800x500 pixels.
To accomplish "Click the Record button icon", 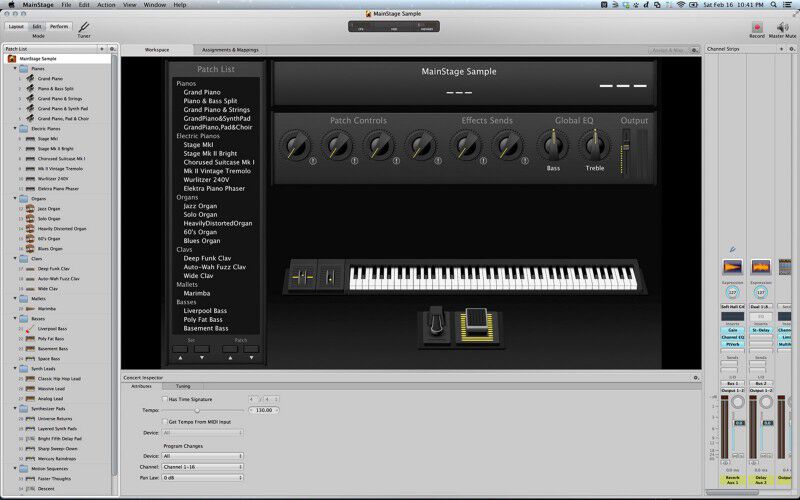I will 757,27.
